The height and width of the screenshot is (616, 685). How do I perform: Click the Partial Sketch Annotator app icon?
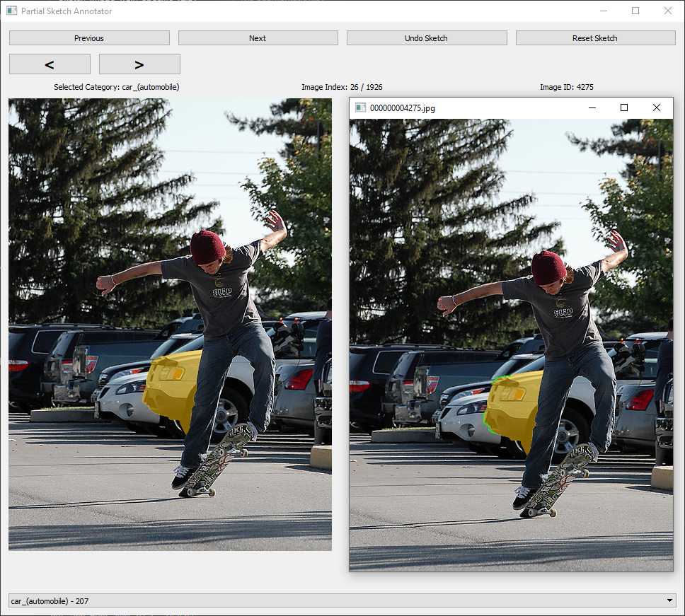(x=12, y=11)
